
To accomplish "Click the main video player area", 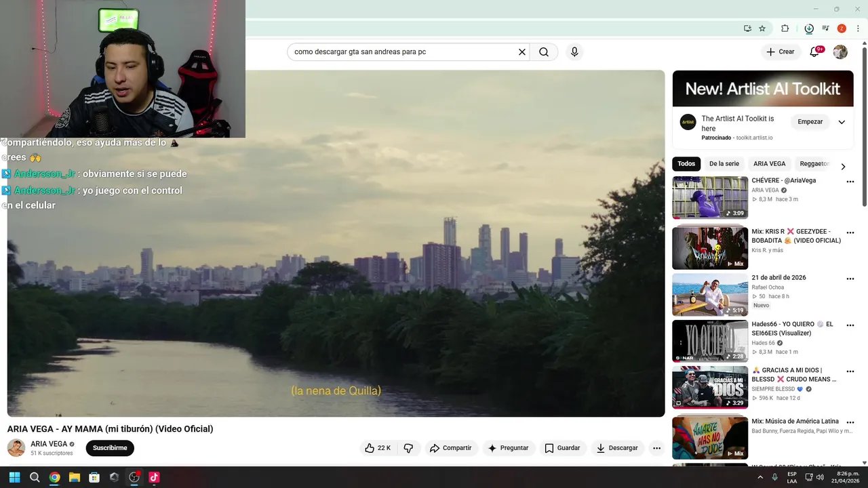I will 336,243.
